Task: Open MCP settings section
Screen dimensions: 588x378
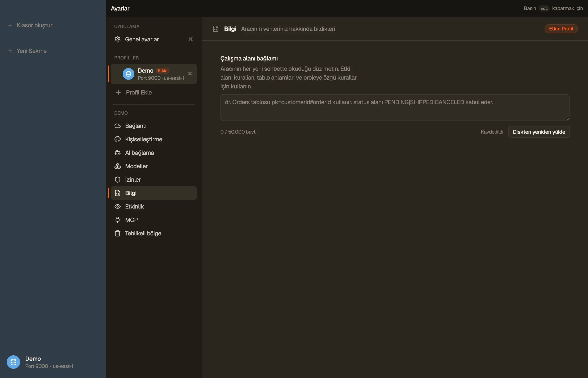Action: (154, 220)
